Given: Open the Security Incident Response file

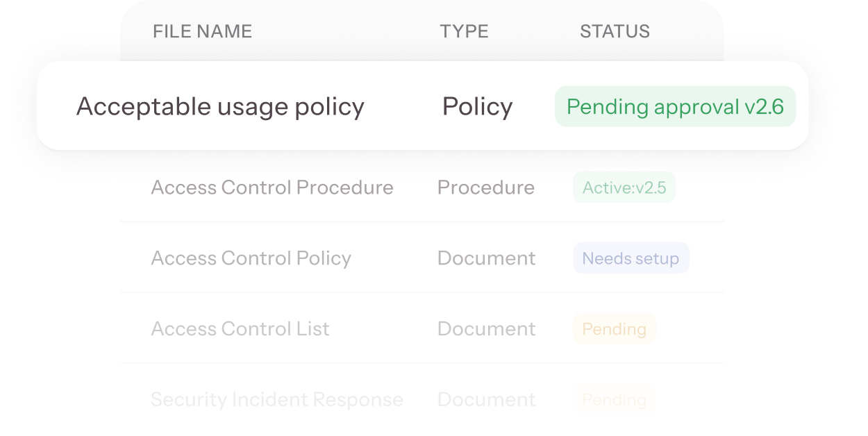Looking at the screenshot, I should [276, 400].
